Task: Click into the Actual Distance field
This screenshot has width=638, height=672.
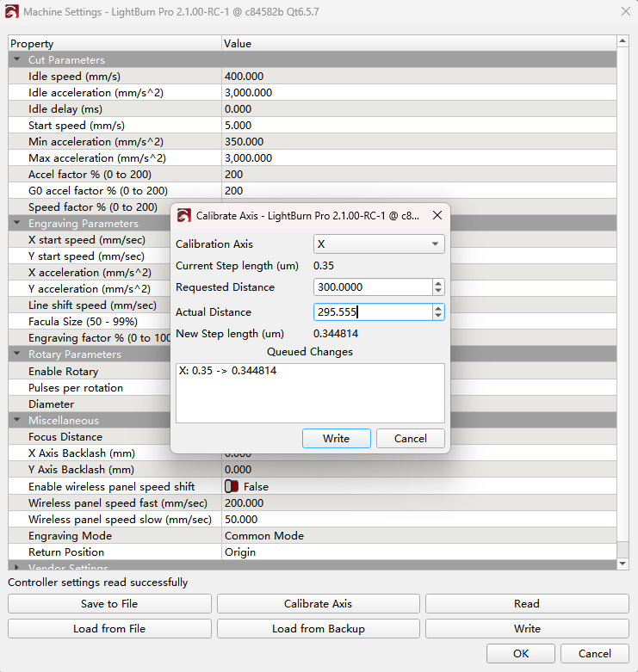Action: point(370,312)
